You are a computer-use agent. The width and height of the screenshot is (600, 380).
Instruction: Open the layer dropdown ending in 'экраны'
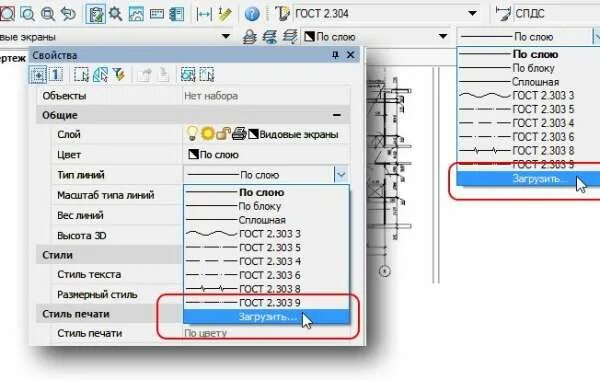(x=226, y=37)
